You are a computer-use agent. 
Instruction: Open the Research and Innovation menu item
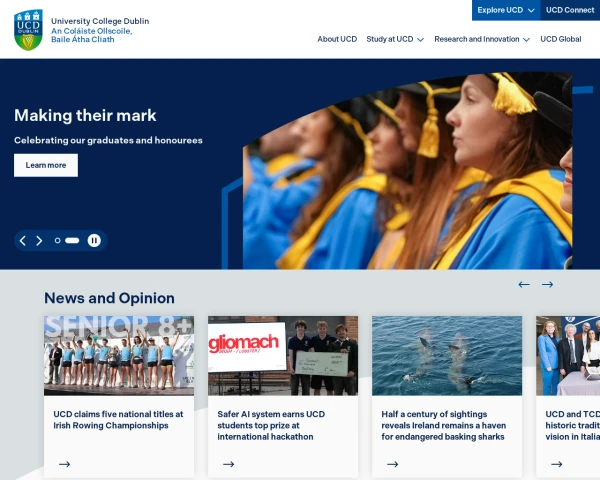[477, 39]
